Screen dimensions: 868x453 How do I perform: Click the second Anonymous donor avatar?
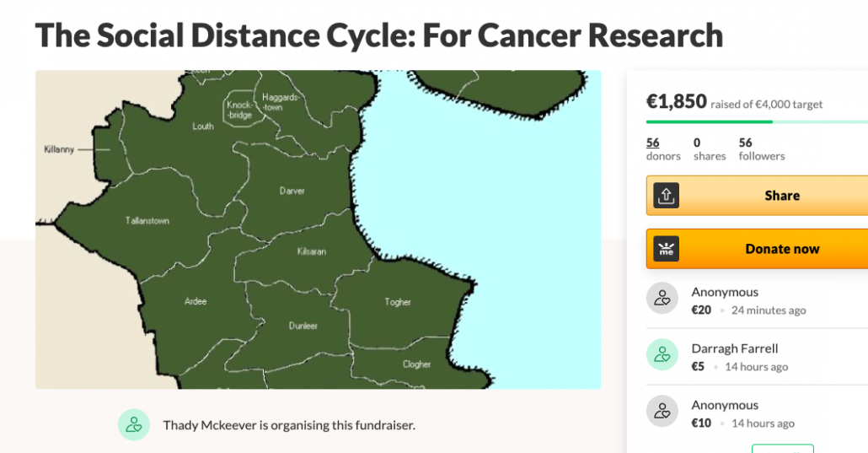point(662,412)
